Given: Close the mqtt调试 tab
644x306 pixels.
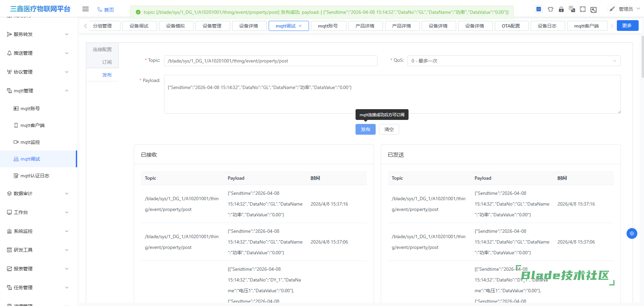Looking at the screenshot, I should [300, 26].
